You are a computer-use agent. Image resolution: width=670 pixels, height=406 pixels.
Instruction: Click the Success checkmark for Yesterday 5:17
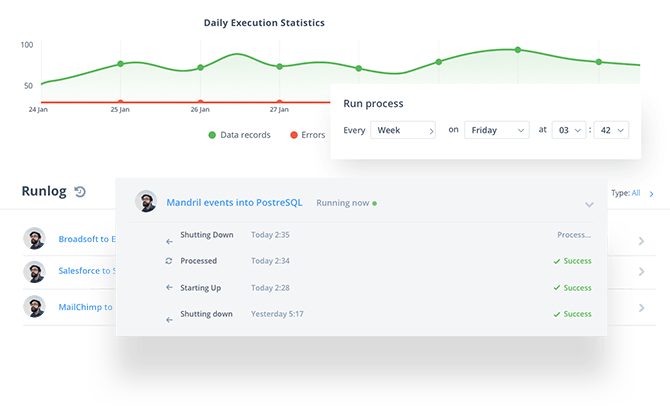pyautogui.click(x=556, y=314)
